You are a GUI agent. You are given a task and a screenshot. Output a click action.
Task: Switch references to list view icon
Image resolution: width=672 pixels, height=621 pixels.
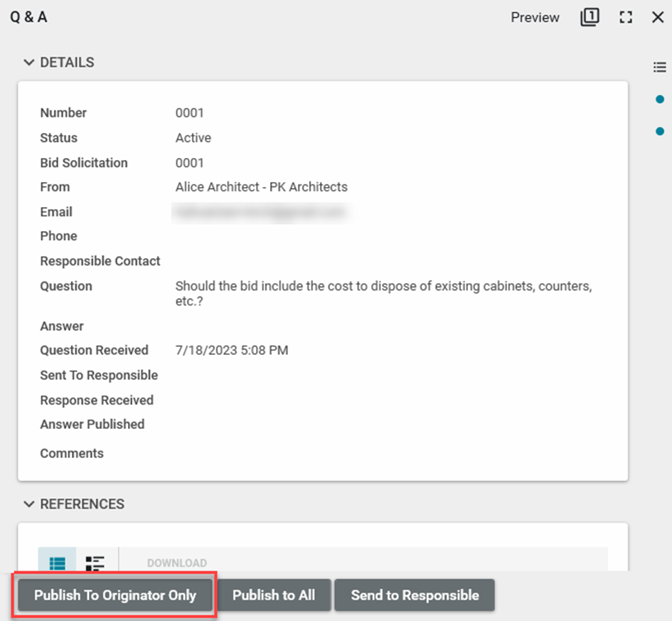[x=57, y=563]
